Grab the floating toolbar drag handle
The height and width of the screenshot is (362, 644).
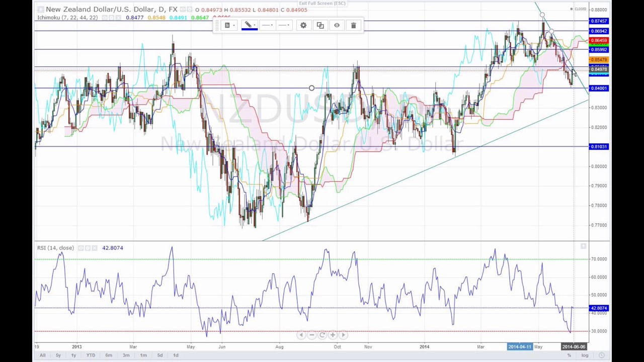[x=217, y=25]
